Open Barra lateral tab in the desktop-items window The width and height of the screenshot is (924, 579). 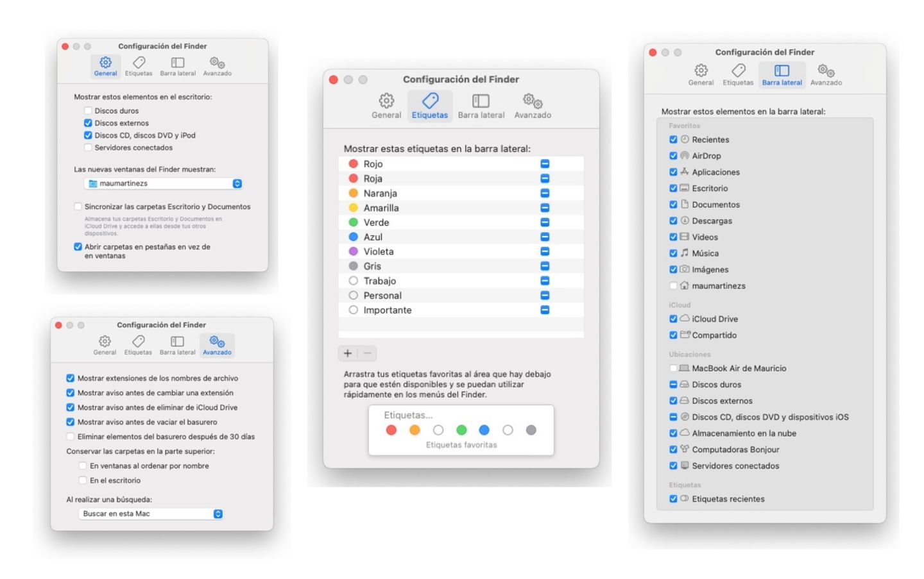pyautogui.click(x=178, y=66)
